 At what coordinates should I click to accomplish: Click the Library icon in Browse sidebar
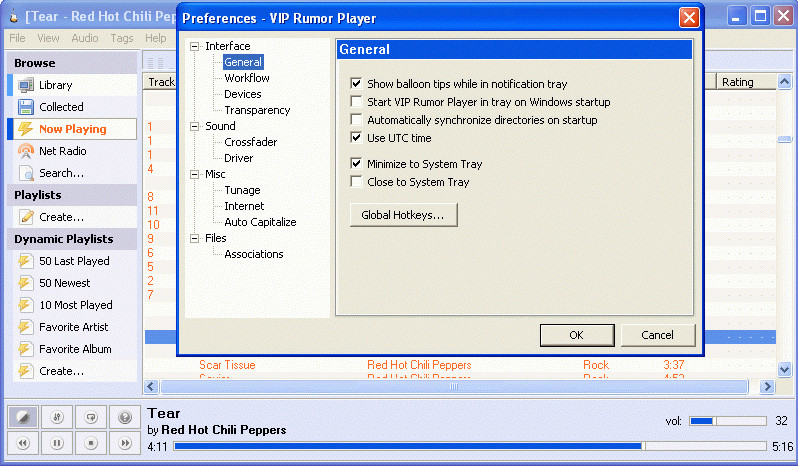(25, 85)
